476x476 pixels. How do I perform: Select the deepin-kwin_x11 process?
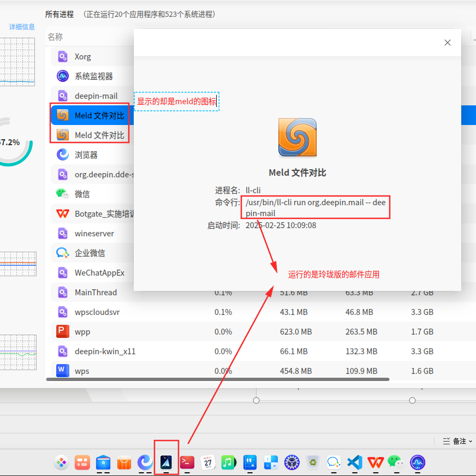[264, 351]
